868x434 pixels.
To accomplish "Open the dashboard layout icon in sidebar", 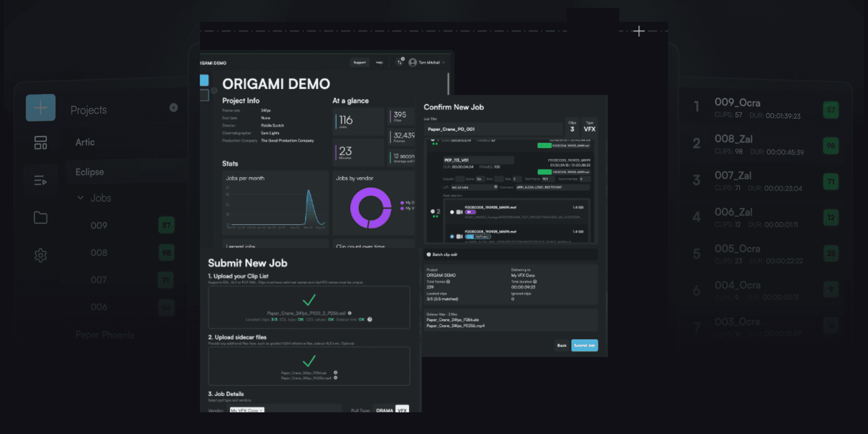I will click(x=40, y=143).
